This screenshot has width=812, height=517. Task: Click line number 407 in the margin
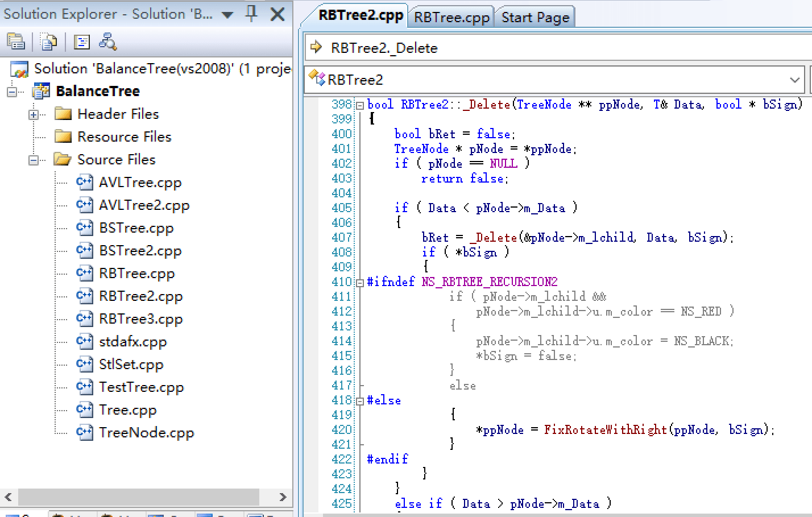342,238
